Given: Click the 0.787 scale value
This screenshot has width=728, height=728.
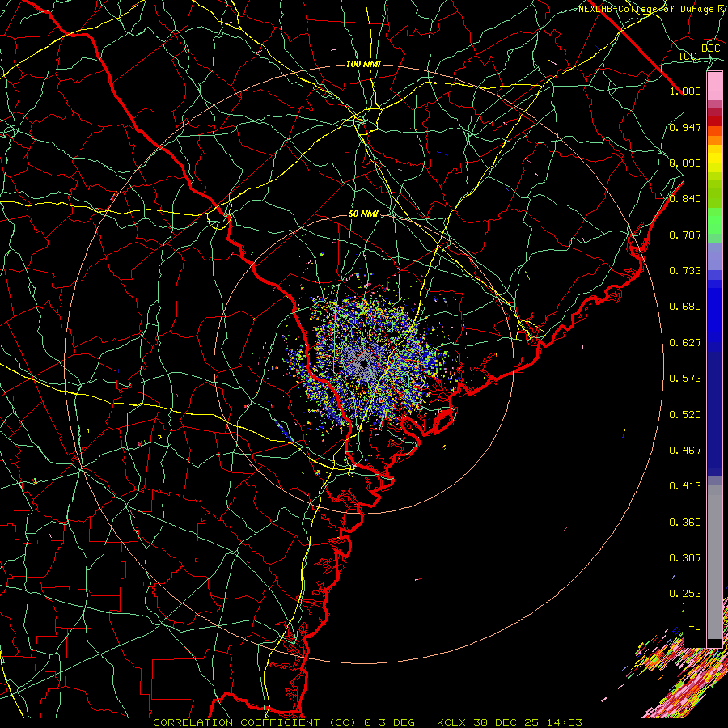Looking at the screenshot, I should point(685,235).
